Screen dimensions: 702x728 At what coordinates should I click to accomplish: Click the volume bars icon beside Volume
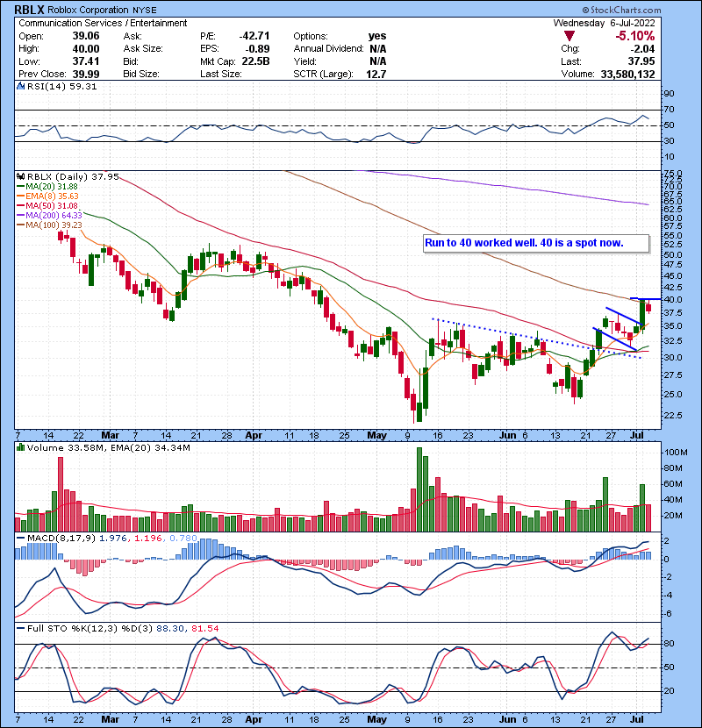[20, 447]
